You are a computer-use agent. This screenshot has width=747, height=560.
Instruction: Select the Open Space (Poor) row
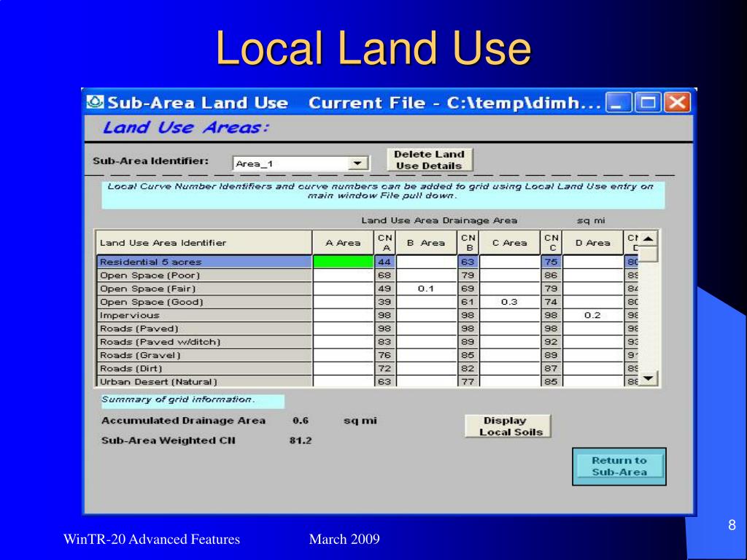[x=204, y=275]
